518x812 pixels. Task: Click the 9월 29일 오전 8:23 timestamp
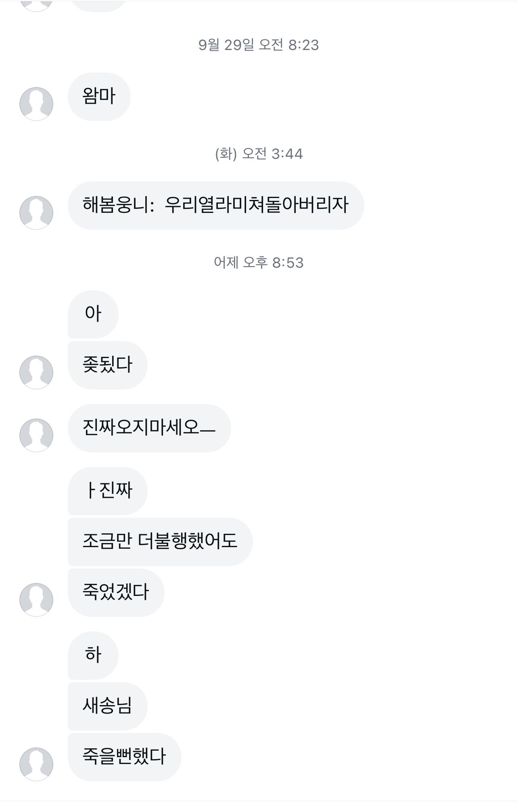coord(259,45)
